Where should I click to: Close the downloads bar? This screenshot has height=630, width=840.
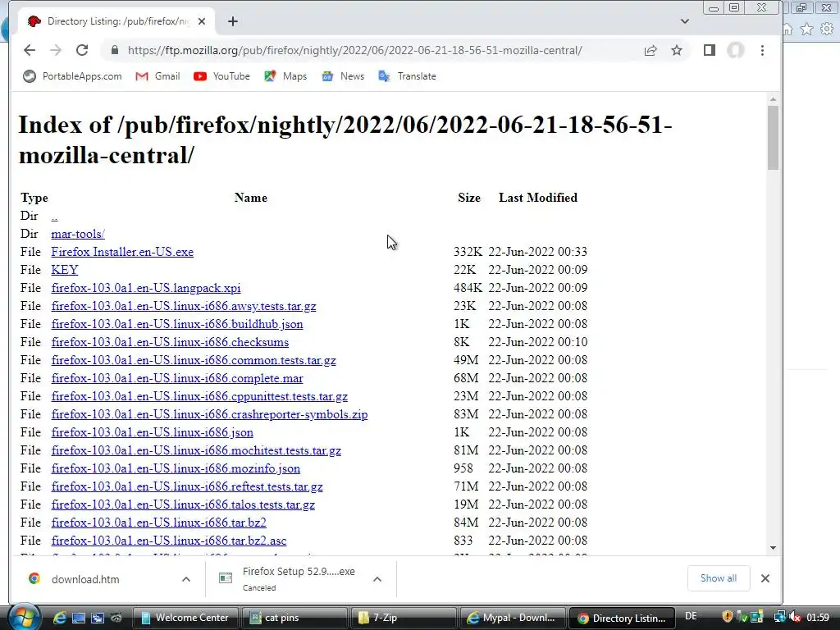(x=765, y=578)
